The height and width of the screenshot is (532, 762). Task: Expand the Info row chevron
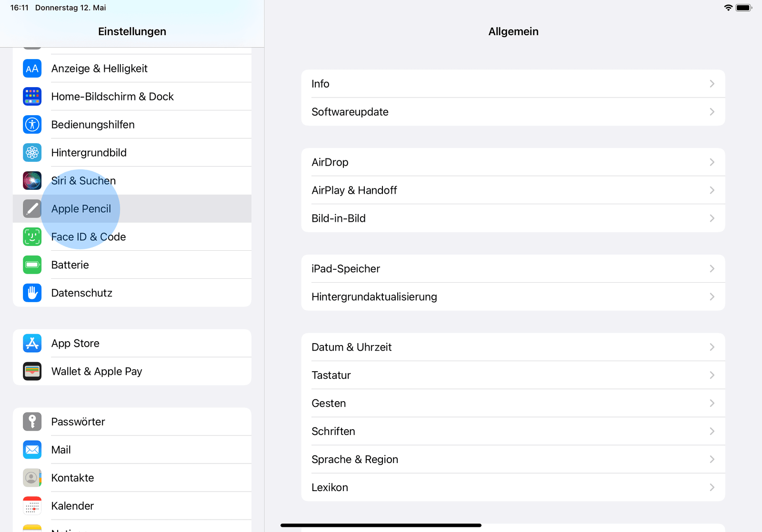tap(712, 84)
